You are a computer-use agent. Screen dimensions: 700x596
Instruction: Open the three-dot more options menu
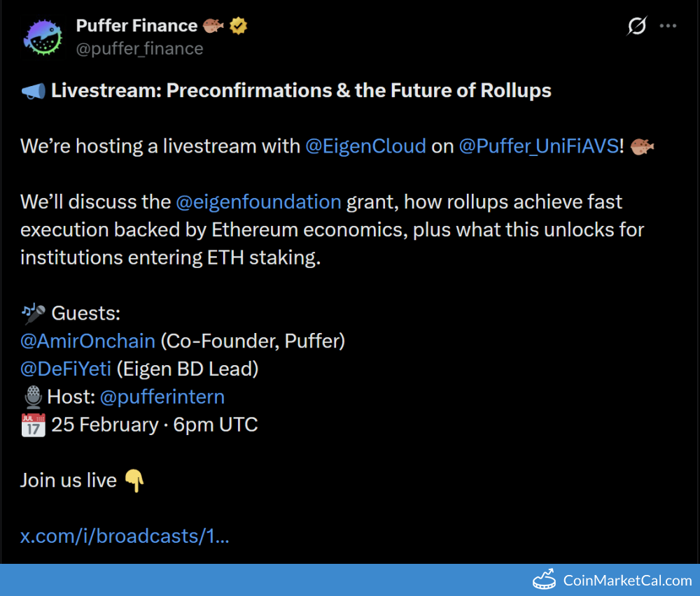668,27
